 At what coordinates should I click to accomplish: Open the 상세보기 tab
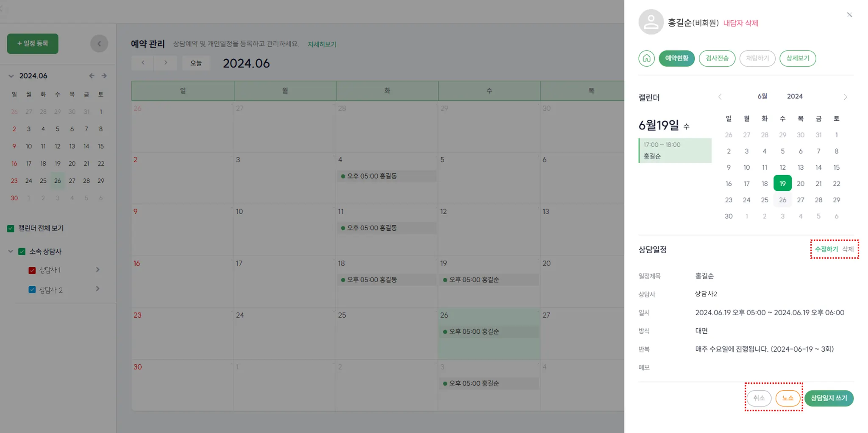click(797, 58)
